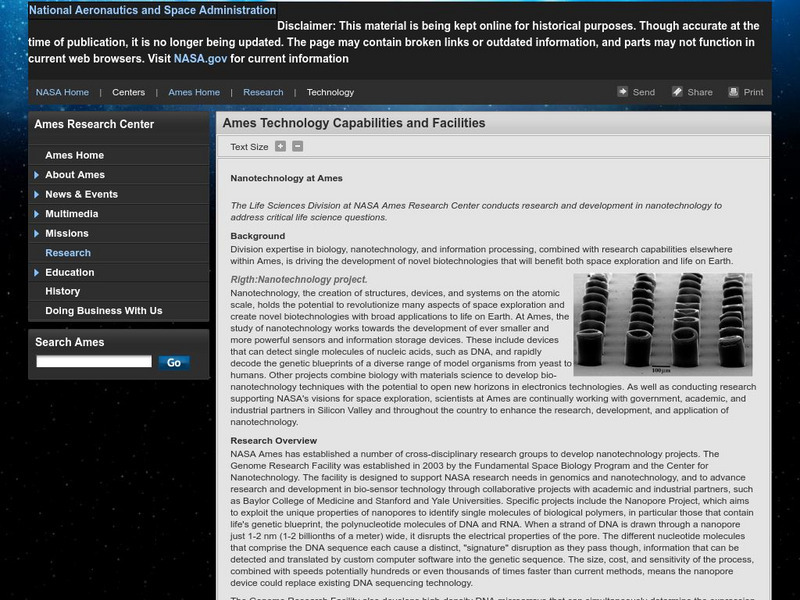The image size is (800, 600).
Task: Select Multimedia in sidebar
Action: [71, 214]
